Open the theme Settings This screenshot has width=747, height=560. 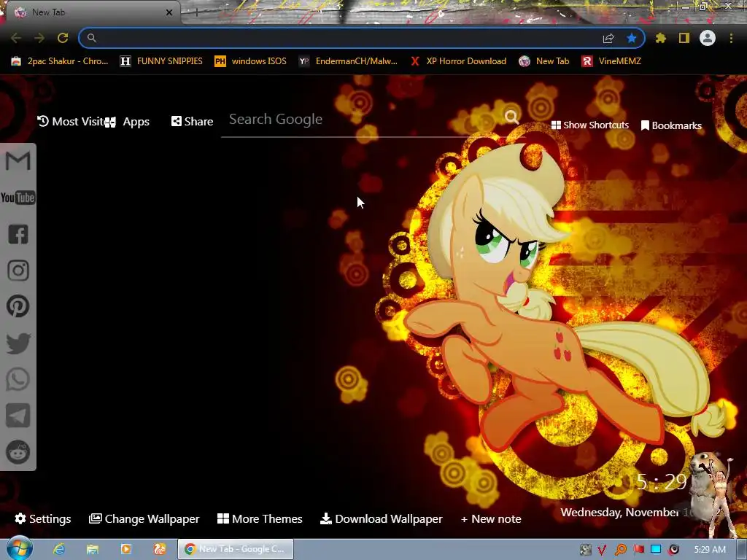43,518
